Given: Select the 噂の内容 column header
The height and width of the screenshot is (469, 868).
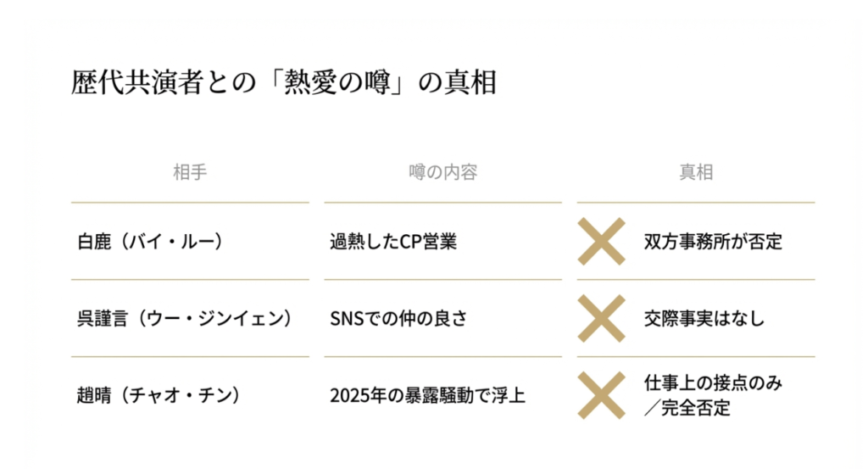Looking at the screenshot, I should 442,172.
